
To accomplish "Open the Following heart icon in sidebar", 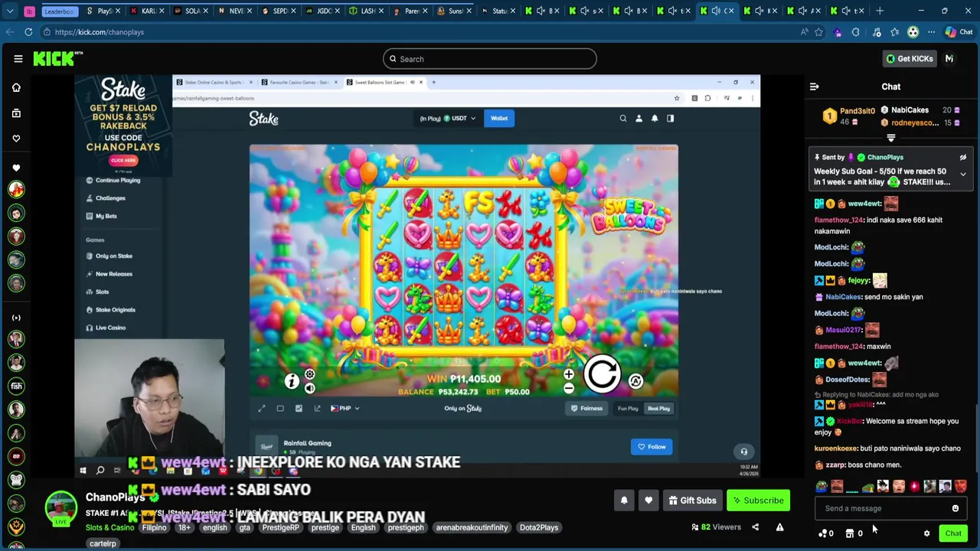I will pyautogui.click(x=16, y=139).
